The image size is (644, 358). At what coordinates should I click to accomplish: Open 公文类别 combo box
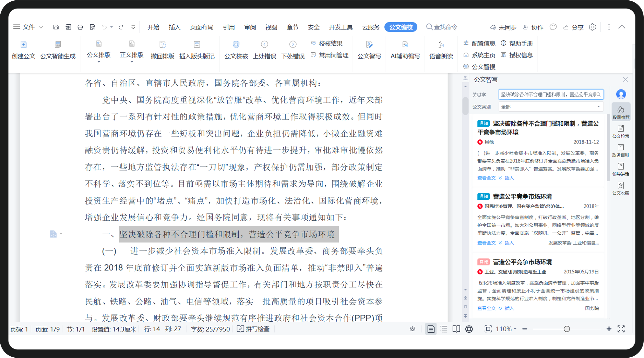[551, 107]
